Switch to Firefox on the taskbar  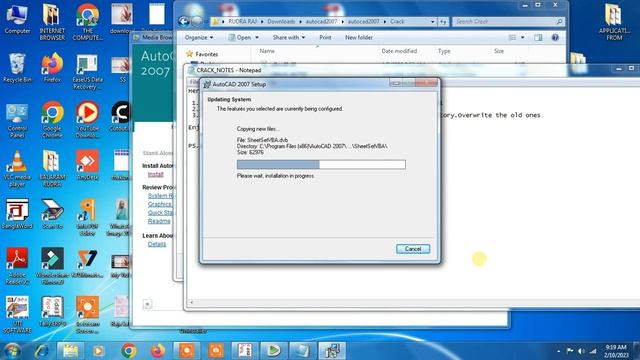point(158,351)
